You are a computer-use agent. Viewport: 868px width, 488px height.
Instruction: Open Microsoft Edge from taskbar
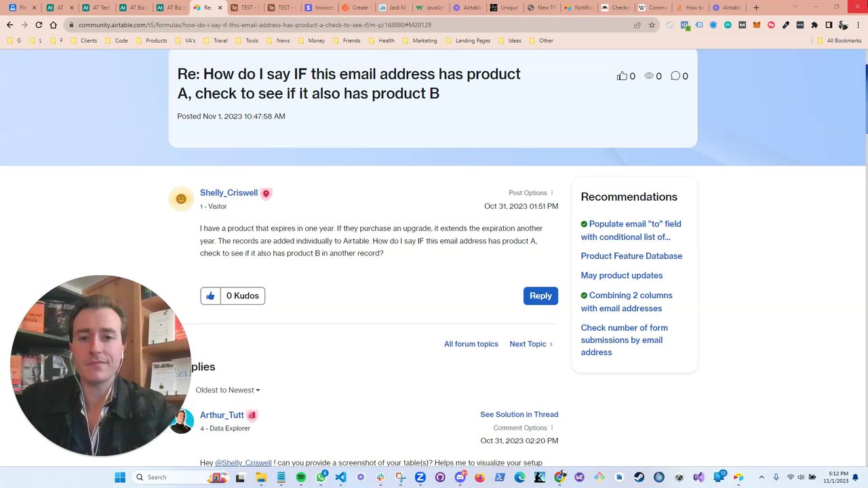click(519, 477)
